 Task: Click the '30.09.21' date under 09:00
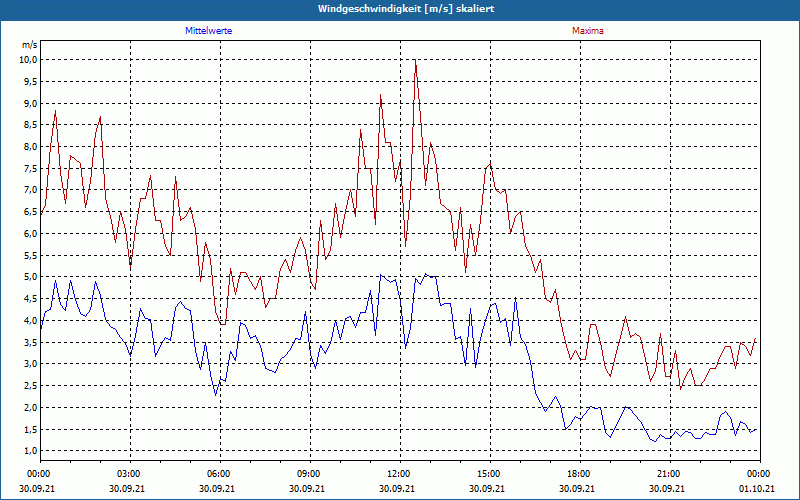pos(307,488)
